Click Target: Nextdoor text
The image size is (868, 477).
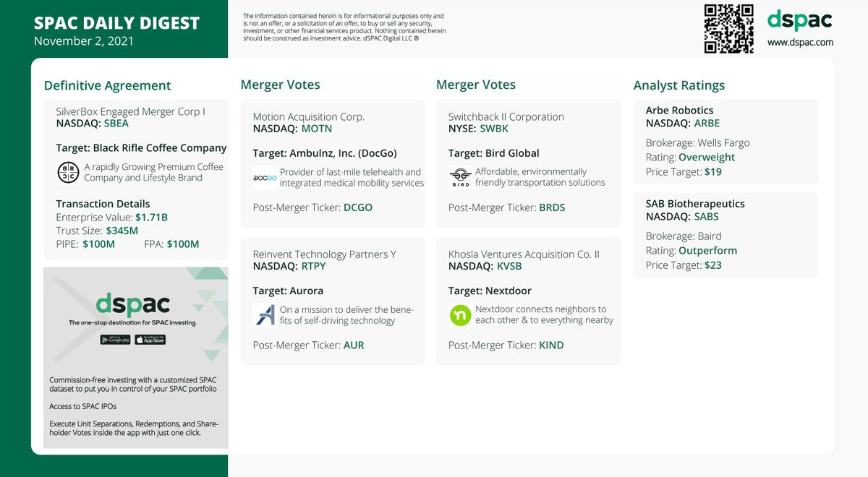(x=490, y=291)
